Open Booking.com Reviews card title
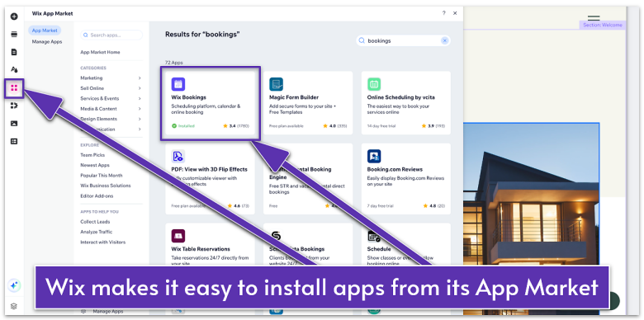 [x=395, y=169]
